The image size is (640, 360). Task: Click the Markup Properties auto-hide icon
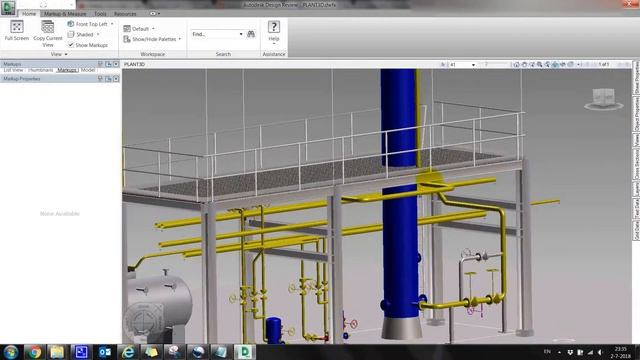pos(108,78)
